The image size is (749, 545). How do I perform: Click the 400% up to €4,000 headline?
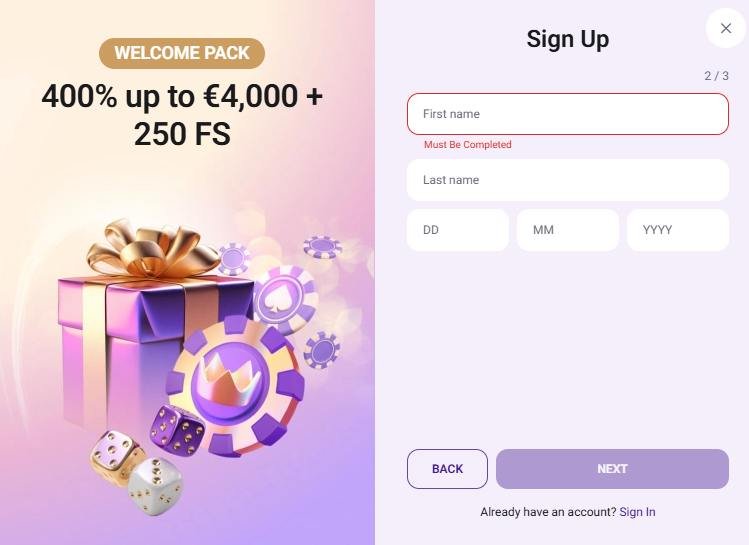(x=182, y=115)
